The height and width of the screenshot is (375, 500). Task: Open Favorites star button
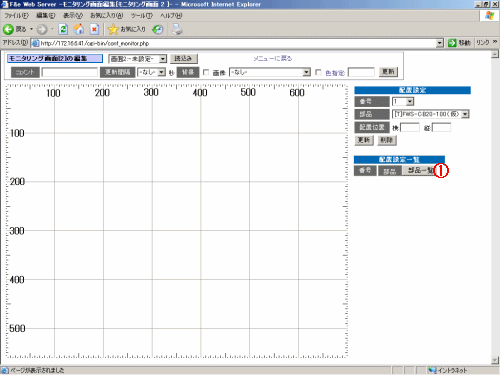tap(127, 29)
